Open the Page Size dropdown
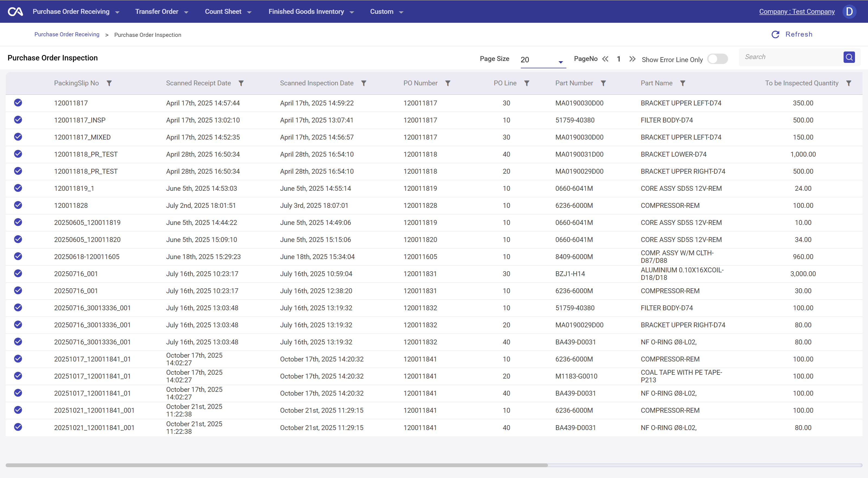This screenshot has width=868, height=478. point(543,60)
